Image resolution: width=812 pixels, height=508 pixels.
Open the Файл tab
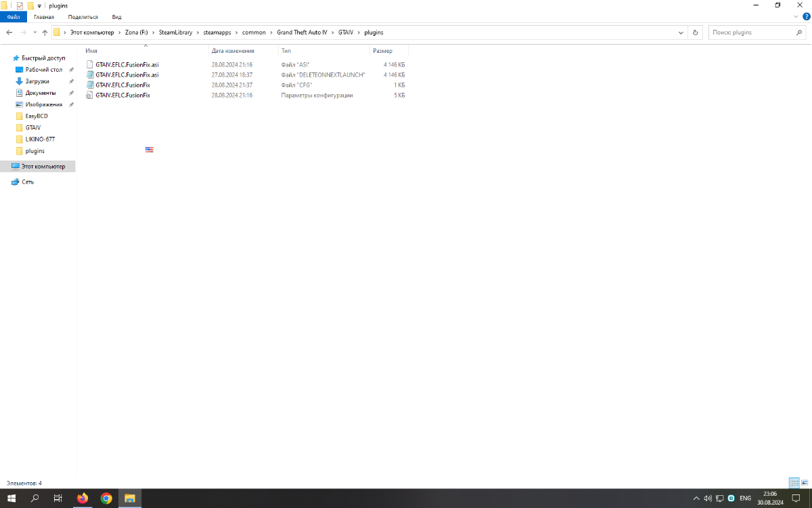(14, 17)
